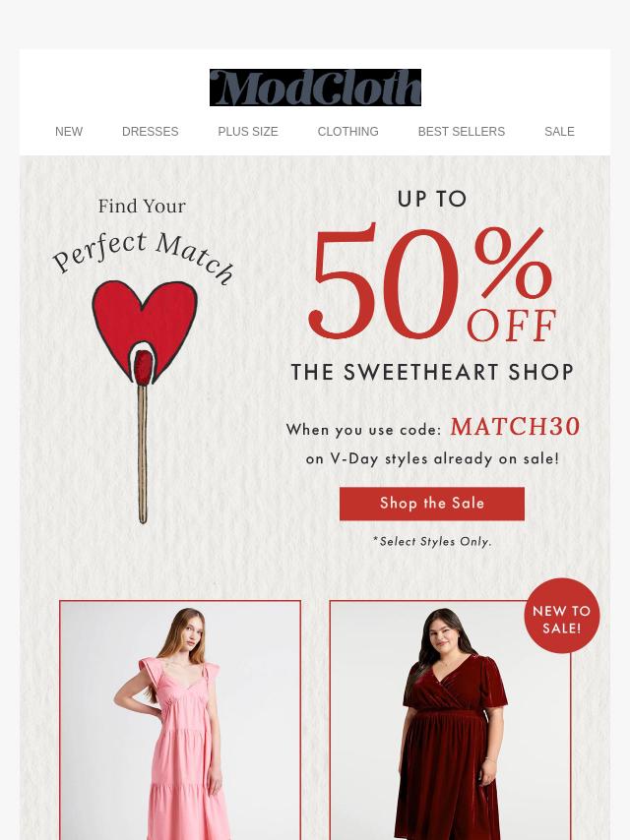Screen dimensions: 630x840
Task: Open the CLOTHING menu item
Action: click(x=347, y=131)
